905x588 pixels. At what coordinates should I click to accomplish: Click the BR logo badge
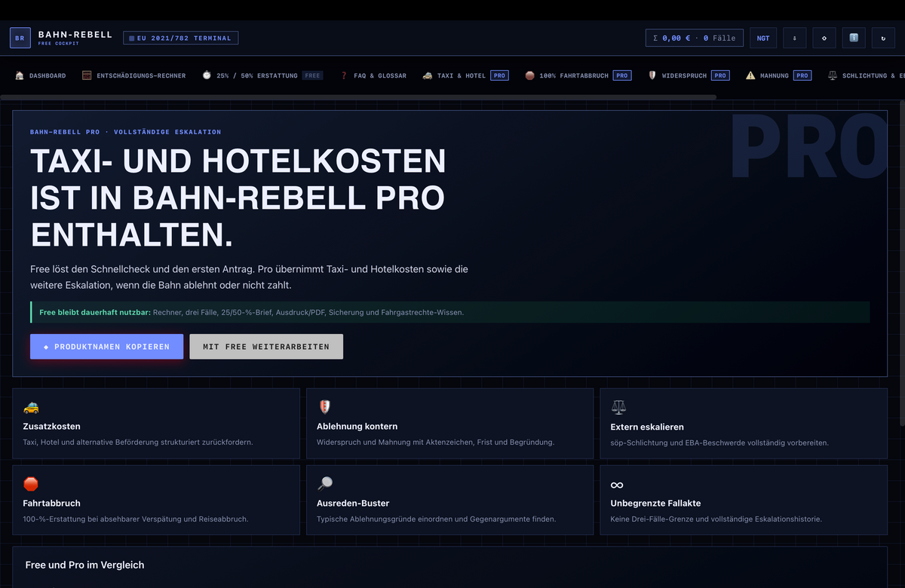coord(20,38)
